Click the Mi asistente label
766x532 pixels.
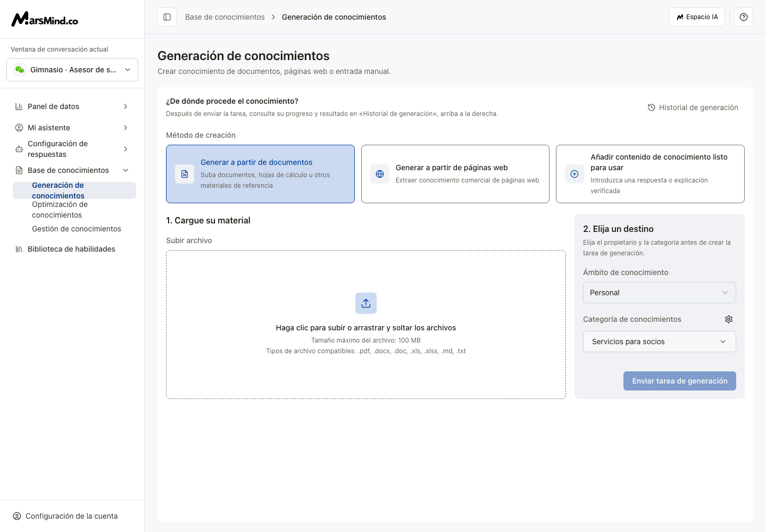[49, 128]
